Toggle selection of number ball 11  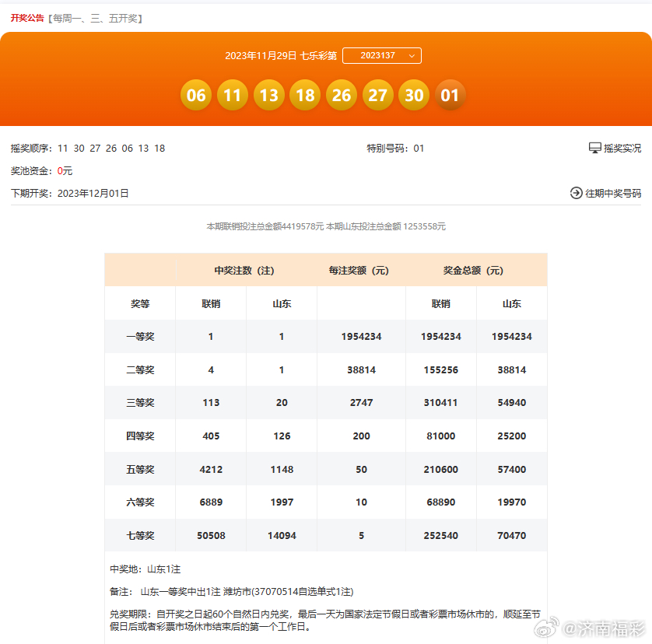233,95
